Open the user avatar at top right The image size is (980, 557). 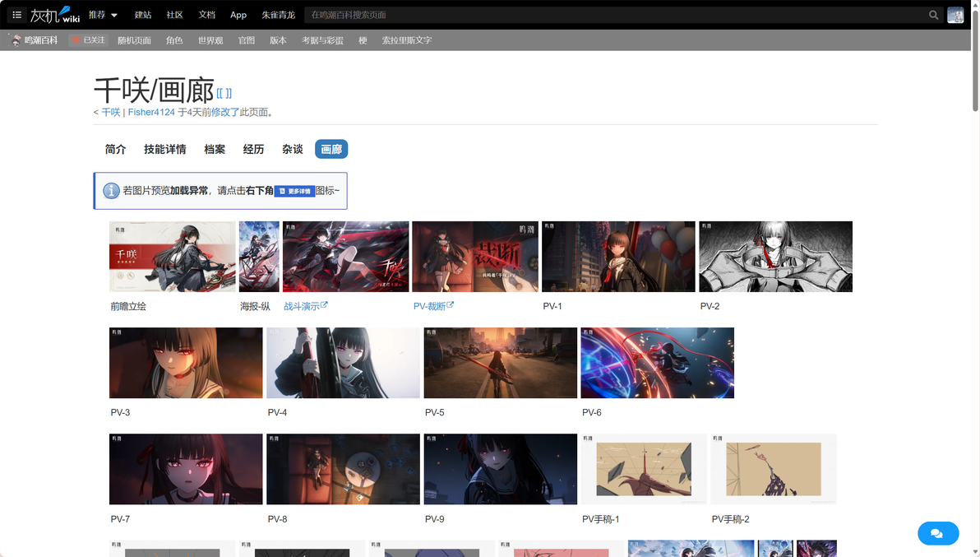click(x=955, y=15)
